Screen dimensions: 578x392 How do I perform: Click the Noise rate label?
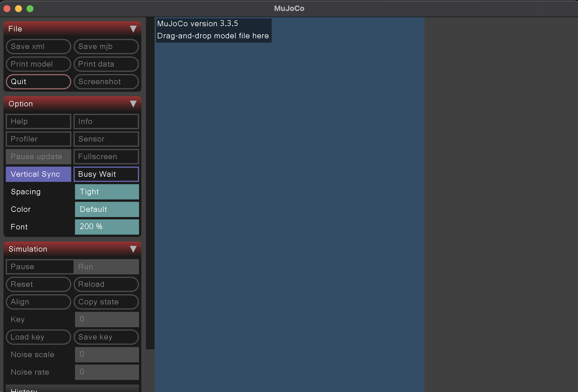pos(30,372)
